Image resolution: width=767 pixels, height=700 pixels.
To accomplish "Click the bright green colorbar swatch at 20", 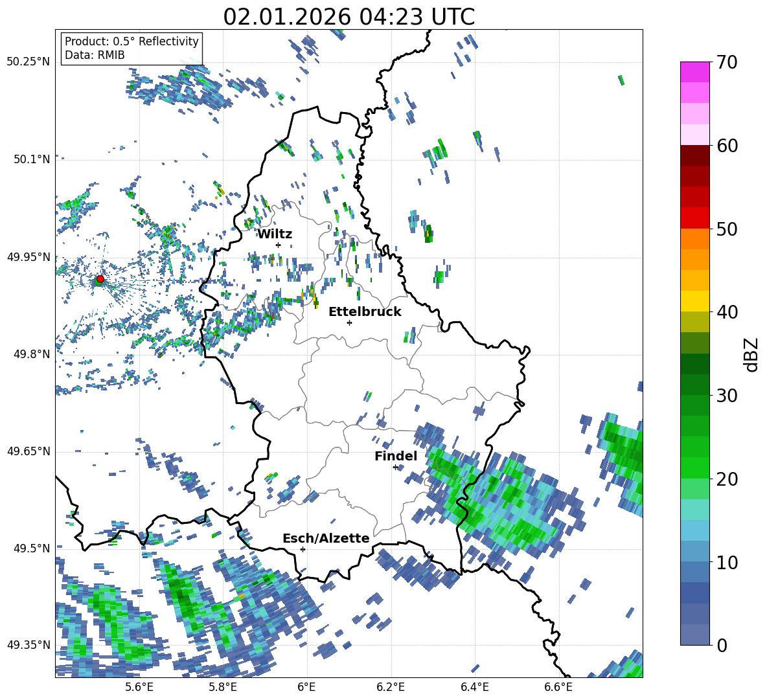I will click(694, 468).
